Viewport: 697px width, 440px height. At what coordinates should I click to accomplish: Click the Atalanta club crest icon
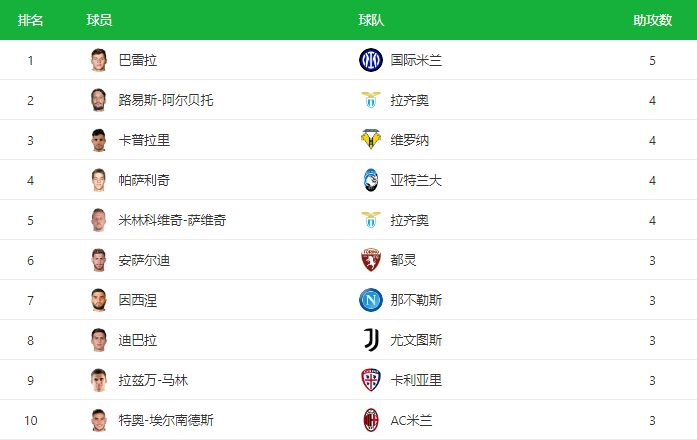click(371, 180)
